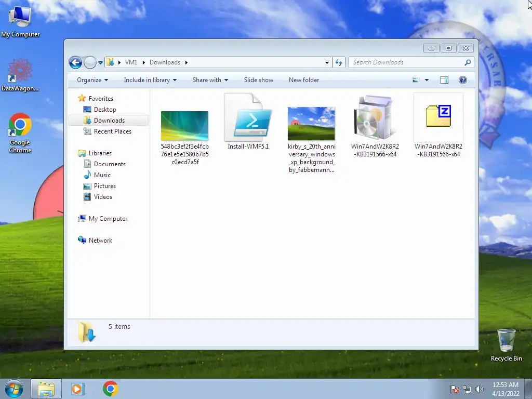The image size is (532, 399).
Task: Open the Windows Start menu
Action: pos(14,389)
